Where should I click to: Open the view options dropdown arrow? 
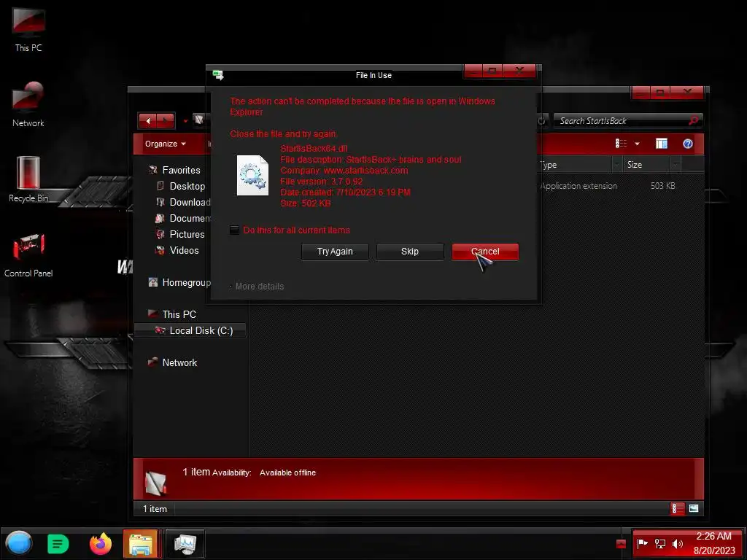click(637, 144)
